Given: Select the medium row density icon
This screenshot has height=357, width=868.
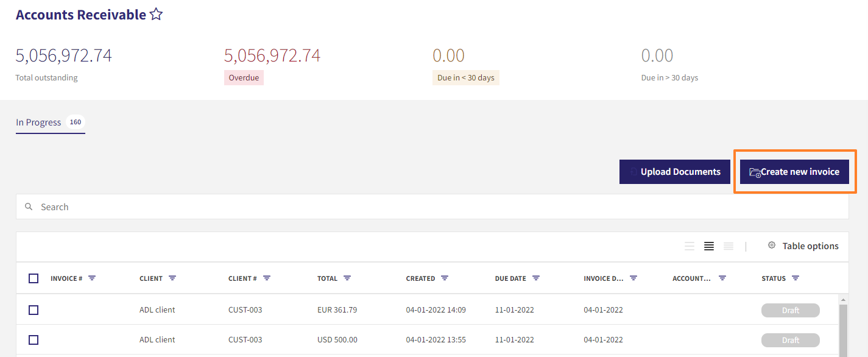Looking at the screenshot, I should pyautogui.click(x=709, y=246).
